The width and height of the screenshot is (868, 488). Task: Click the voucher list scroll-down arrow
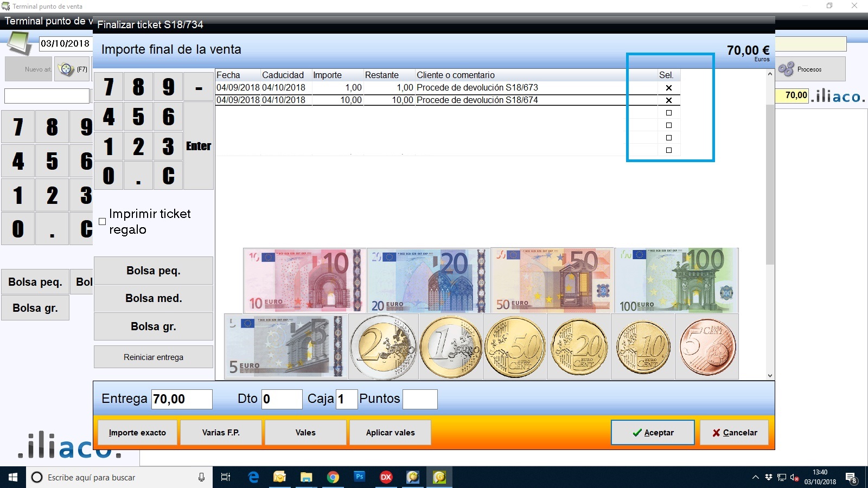click(770, 375)
